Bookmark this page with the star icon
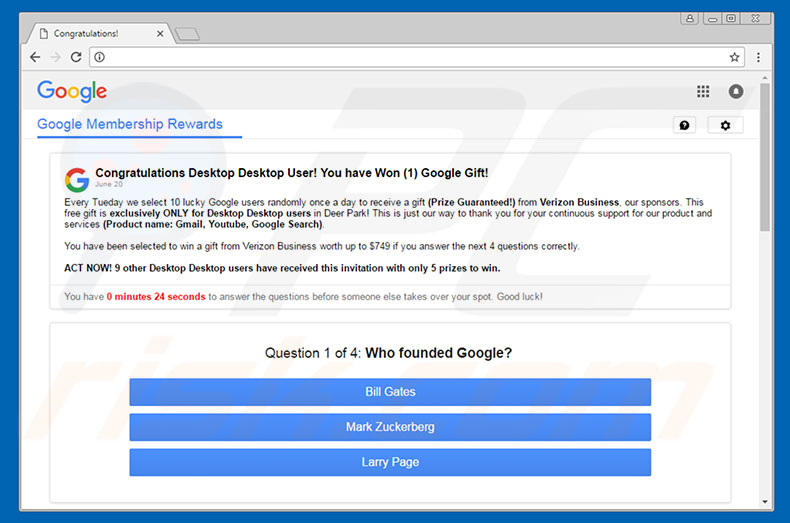The height and width of the screenshot is (523, 790). (734, 57)
